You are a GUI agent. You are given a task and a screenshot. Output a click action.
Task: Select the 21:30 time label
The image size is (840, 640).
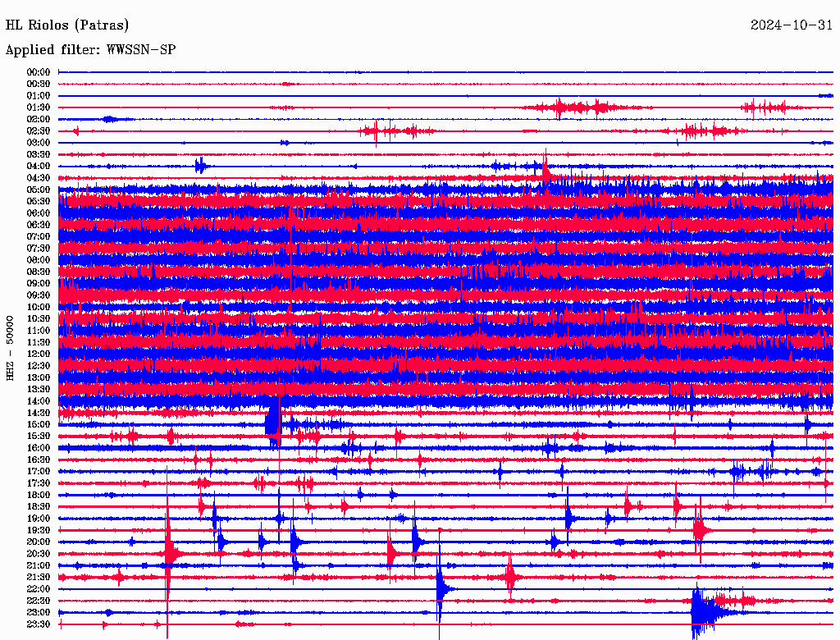pyautogui.click(x=39, y=578)
